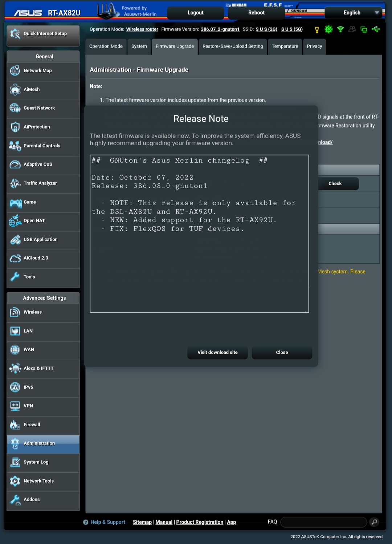This screenshot has width=392, height=544.
Task: Open the English language dropdown
Action: pyautogui.click(x=352, y=12)
